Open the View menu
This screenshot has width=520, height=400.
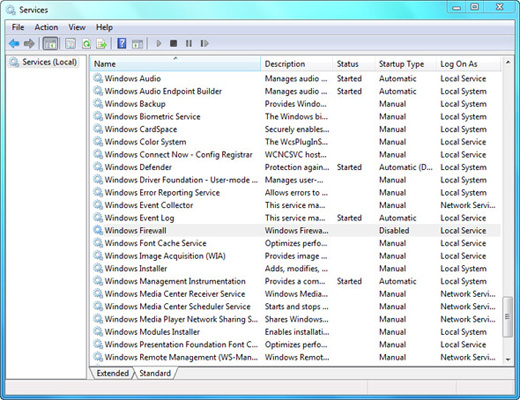click(x=77, y=27)
